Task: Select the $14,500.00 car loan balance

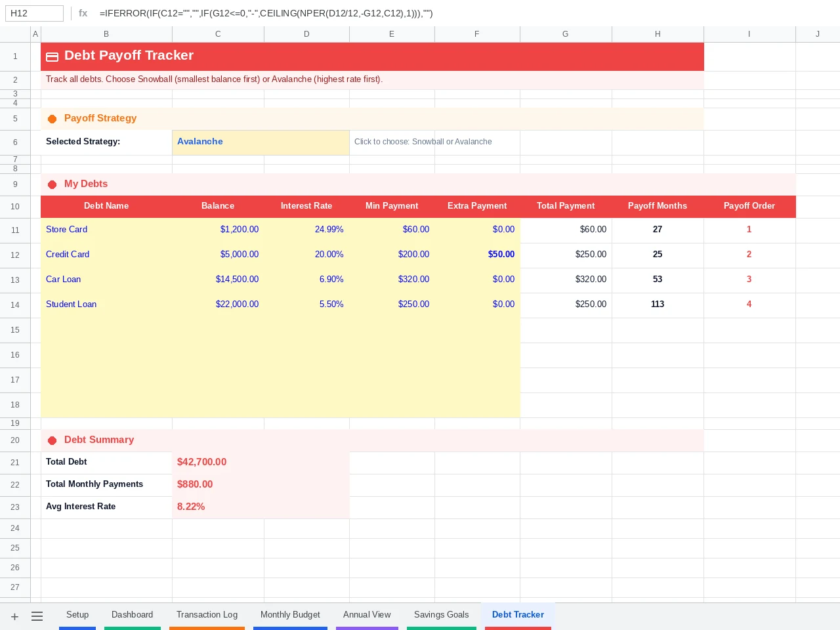Action: click(x=218, y=280)
